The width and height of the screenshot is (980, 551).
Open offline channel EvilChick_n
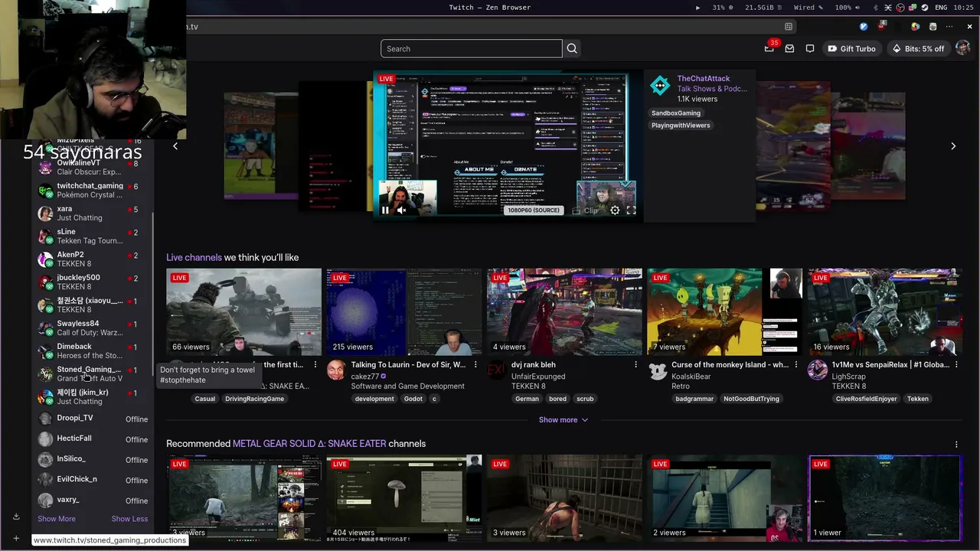93,480
